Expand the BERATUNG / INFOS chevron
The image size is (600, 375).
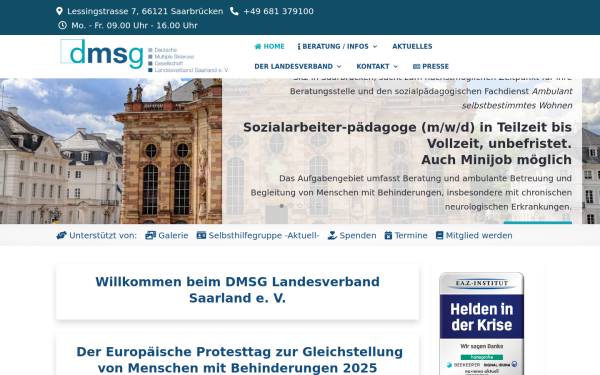375,46
